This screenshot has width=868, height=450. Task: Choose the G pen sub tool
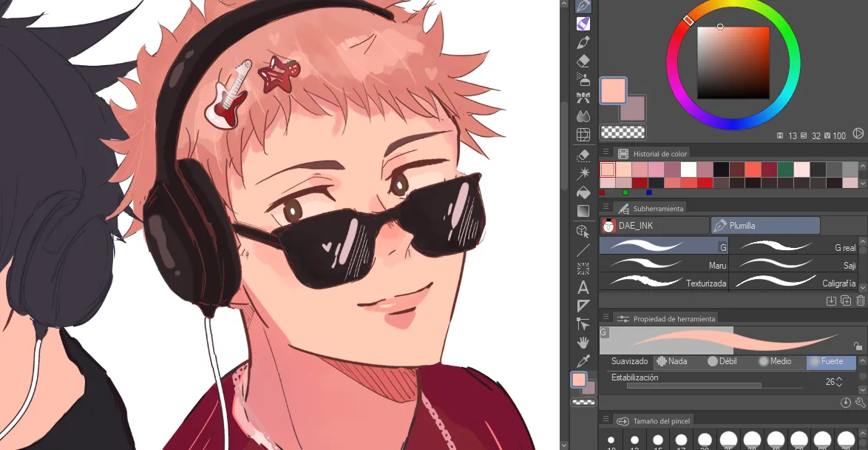click(664, 246)
